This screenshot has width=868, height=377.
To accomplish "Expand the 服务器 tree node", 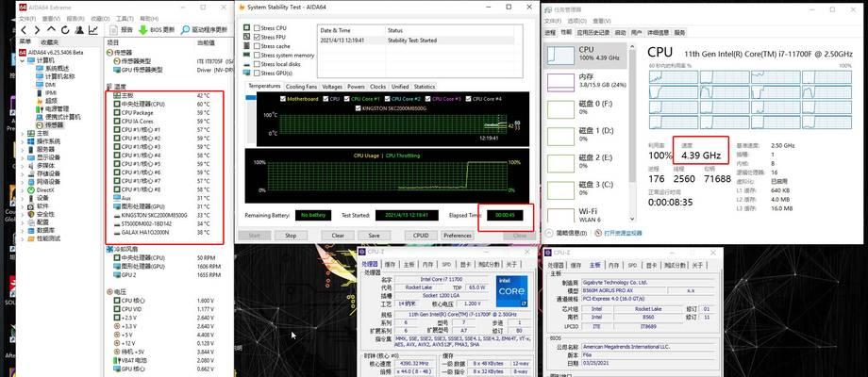I will pos(22,149).
